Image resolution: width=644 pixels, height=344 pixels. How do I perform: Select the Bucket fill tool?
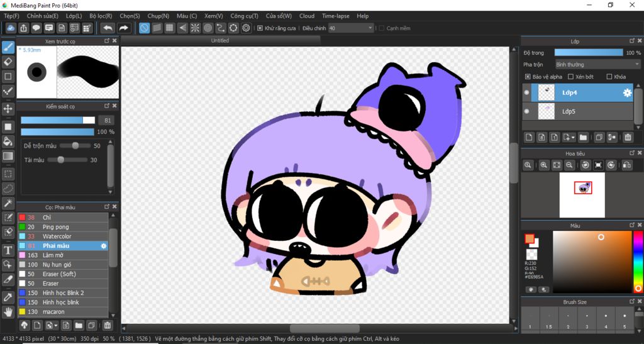[x=8, y=141]
